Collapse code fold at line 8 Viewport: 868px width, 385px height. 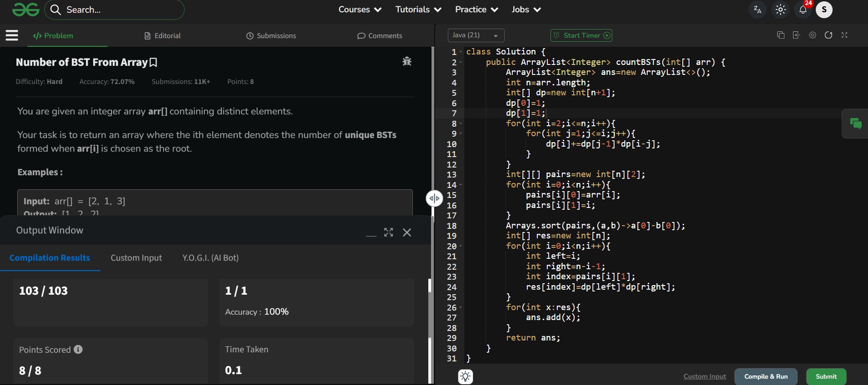pyautogui.click(x=461, y=123)
